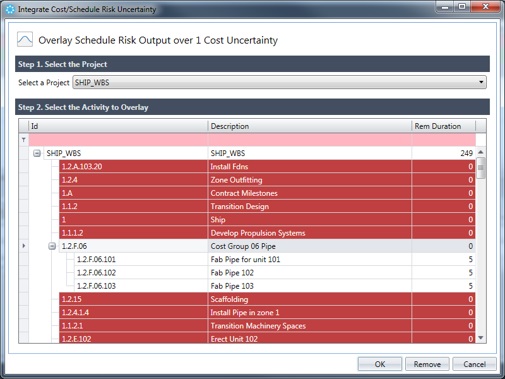
Task: Click the row indicator arrow beside 1.2.F.06
Action: tap(24, 246)
